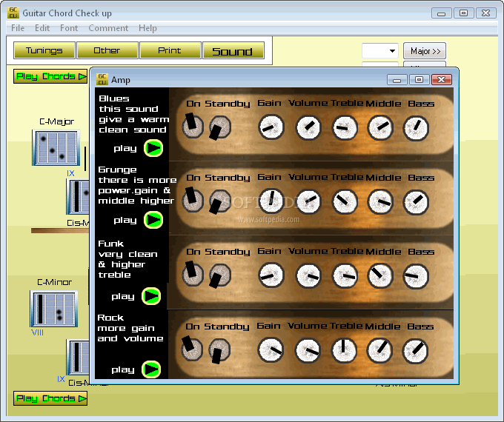Open the Edit menu
504x422 pixels.
42,28
